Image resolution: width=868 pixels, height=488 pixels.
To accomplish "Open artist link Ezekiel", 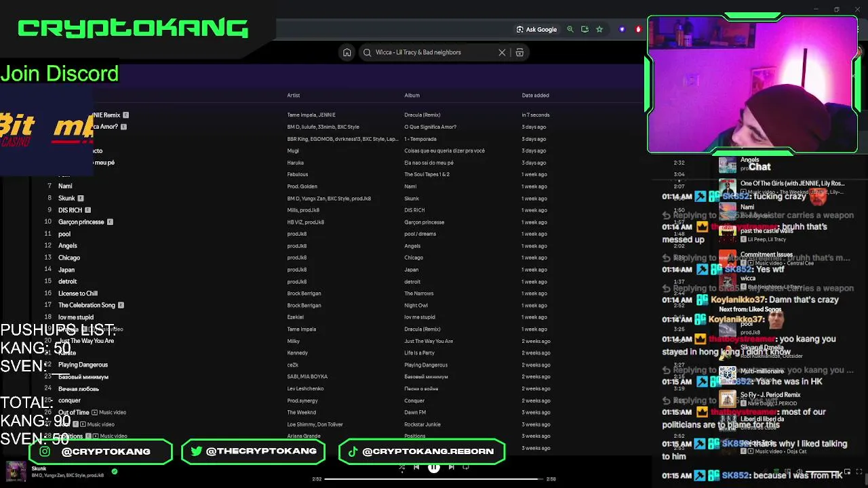I will 295,317.
